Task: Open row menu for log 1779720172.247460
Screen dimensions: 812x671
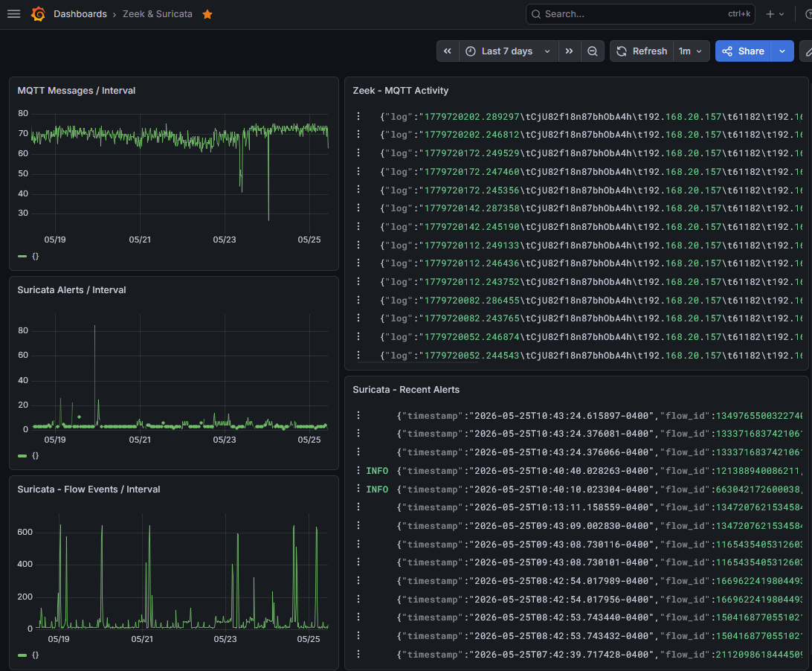Action: pos(358,171)
